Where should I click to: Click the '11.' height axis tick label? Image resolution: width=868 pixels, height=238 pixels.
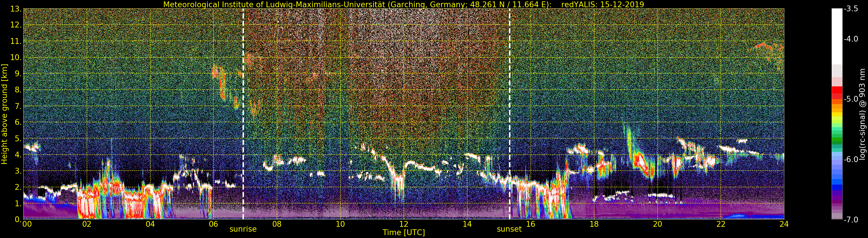click(16, 41)
